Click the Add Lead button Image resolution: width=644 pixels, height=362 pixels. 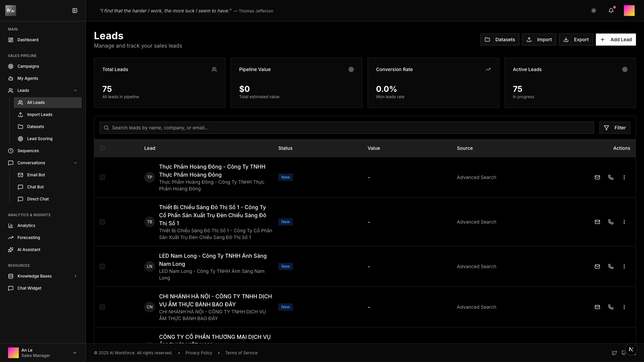[615, 40]
